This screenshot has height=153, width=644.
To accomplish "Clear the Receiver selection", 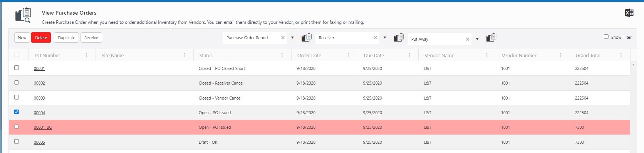I will tap(375, 38).
